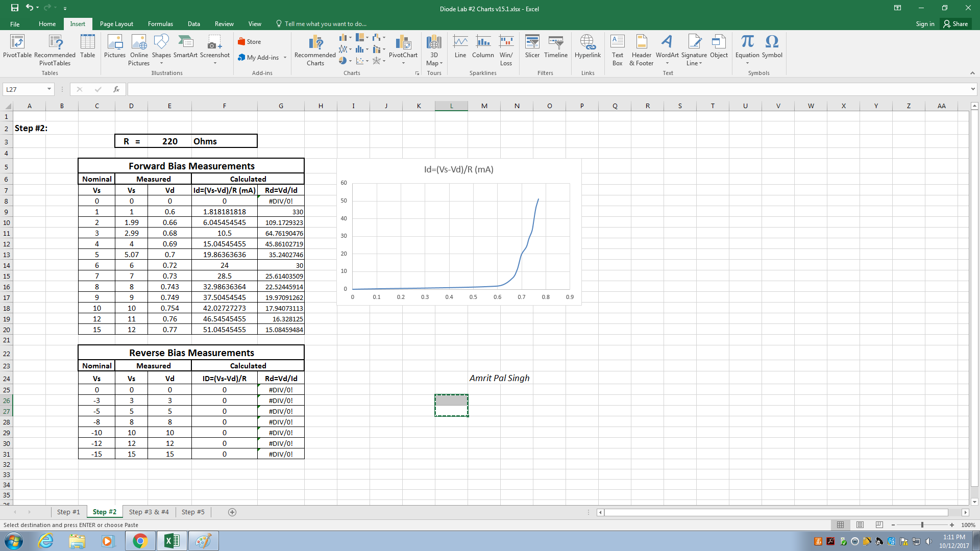The height and width of the screenshot is (551, 980).
Task: Insert a Slicer filter
Action: point(532,46)
